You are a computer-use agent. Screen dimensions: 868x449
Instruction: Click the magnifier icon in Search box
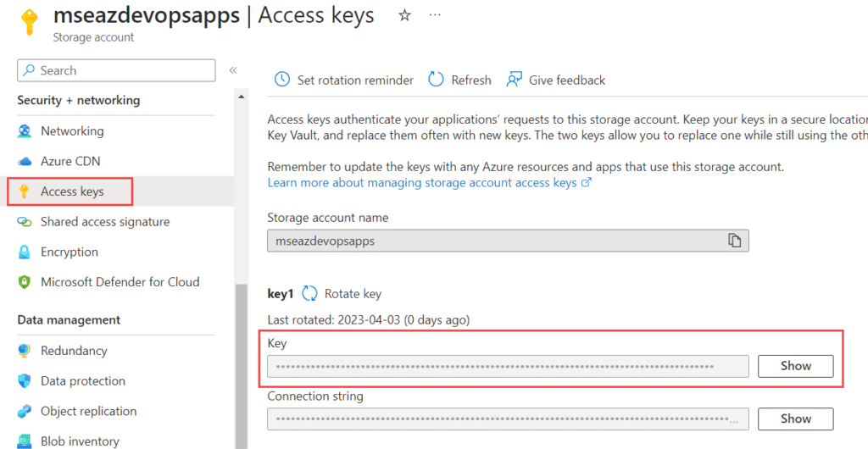point(29,70)
